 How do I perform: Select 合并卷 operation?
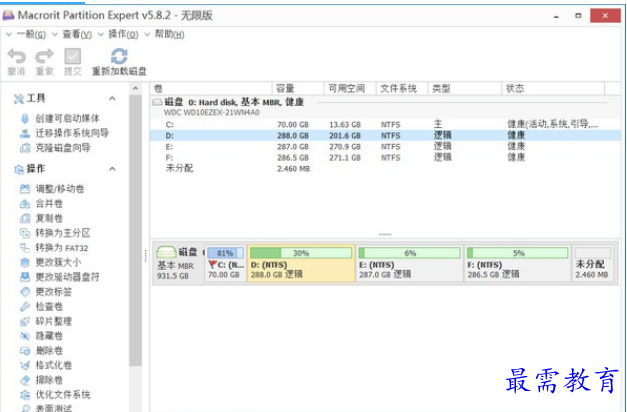pos(49,204)
